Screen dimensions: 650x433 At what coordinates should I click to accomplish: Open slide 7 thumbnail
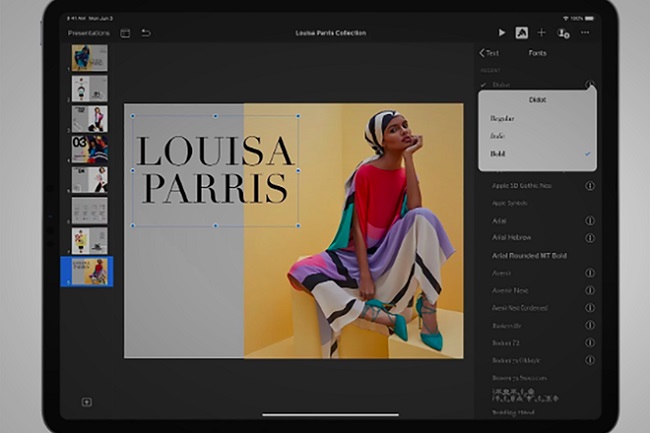tap(90, 241)
